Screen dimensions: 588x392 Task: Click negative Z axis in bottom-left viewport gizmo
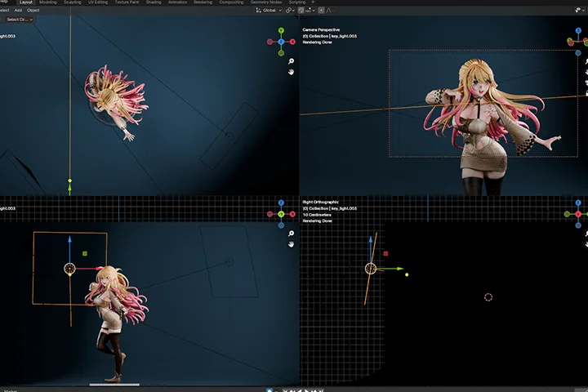[281, 225]
